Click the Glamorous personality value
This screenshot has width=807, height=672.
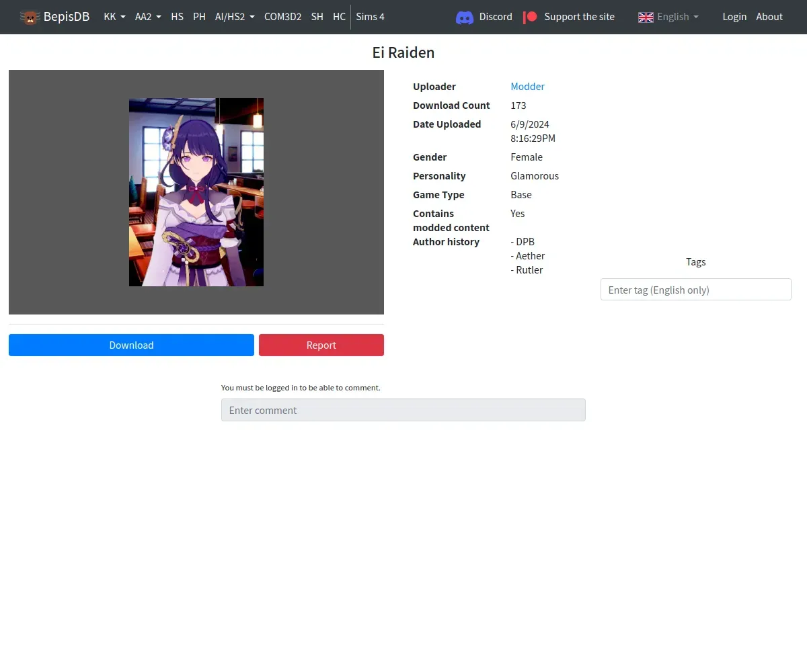point(535,176)
